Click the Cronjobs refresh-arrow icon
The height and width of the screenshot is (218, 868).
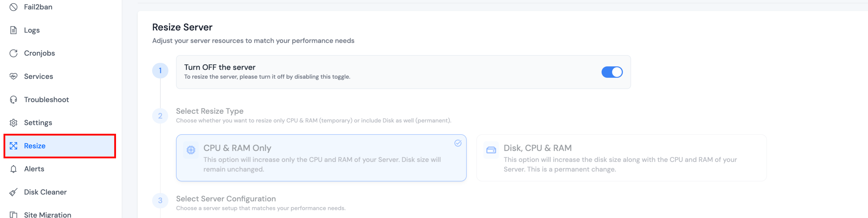pos(13,53)
